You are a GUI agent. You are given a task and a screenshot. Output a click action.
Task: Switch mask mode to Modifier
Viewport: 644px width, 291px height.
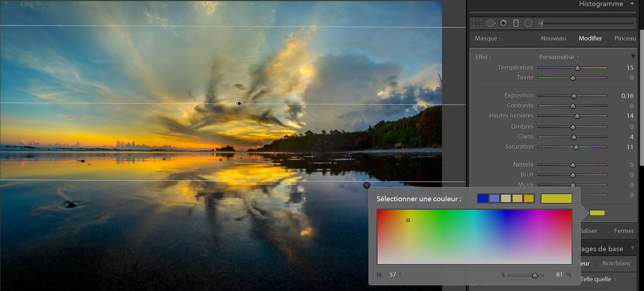pos(590,38)
